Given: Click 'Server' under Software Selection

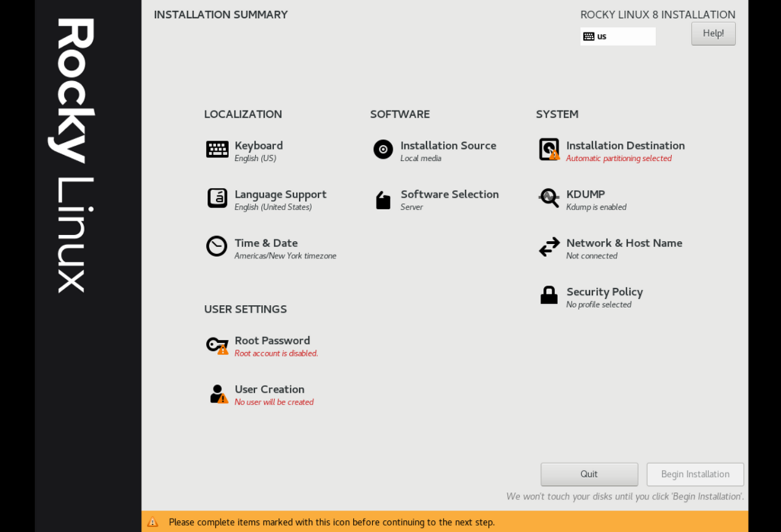Looking at the screenshot, I should coord(412,207).
